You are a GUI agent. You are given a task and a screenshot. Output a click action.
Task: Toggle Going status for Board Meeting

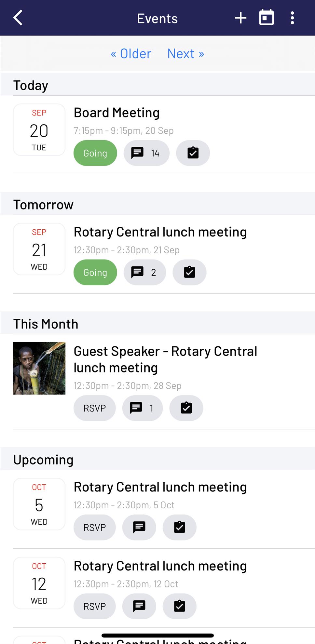coord(95,153)
